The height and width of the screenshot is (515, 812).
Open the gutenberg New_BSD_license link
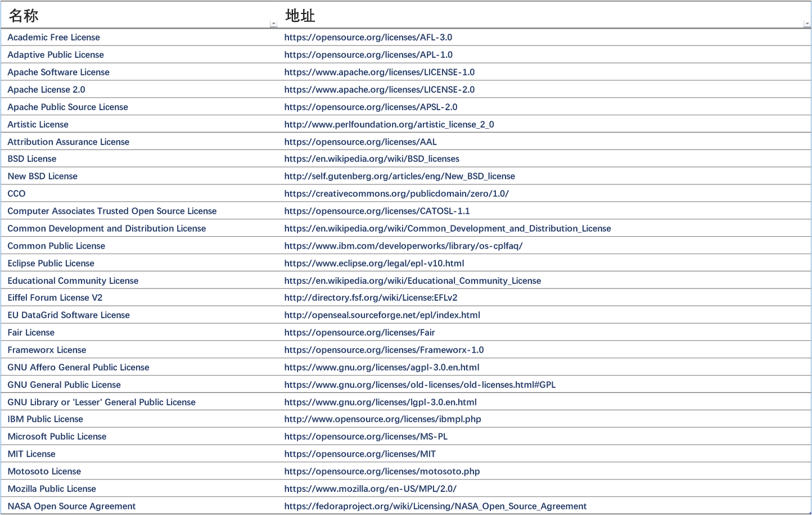tap(400, 176)
